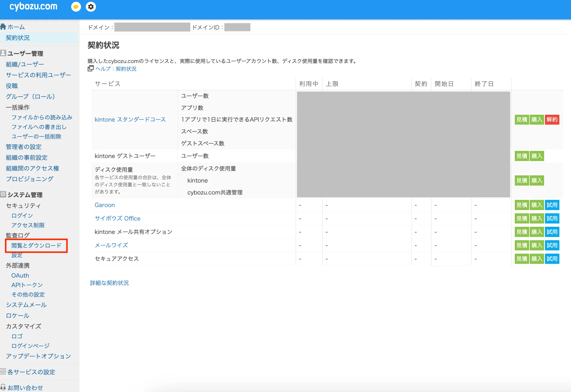The image size is (571, 392).
Task: Click the home icon beside ホーム
Action: click(x=3, y=27)
